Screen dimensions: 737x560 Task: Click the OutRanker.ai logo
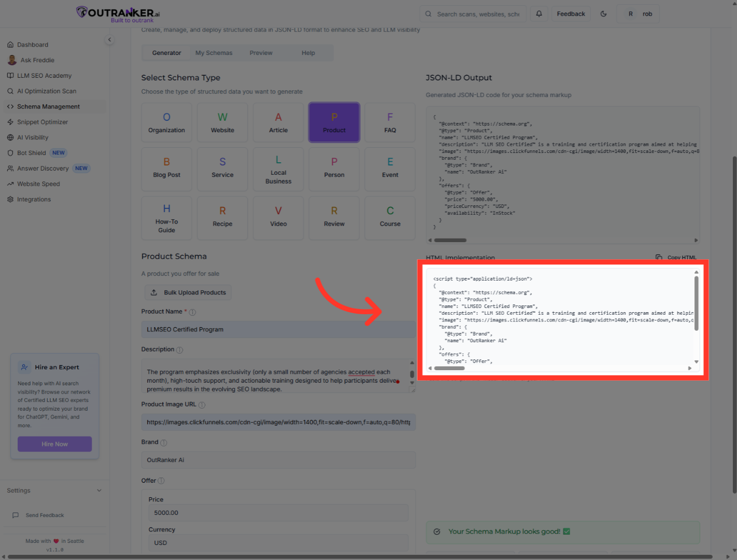tap(118, 14)
